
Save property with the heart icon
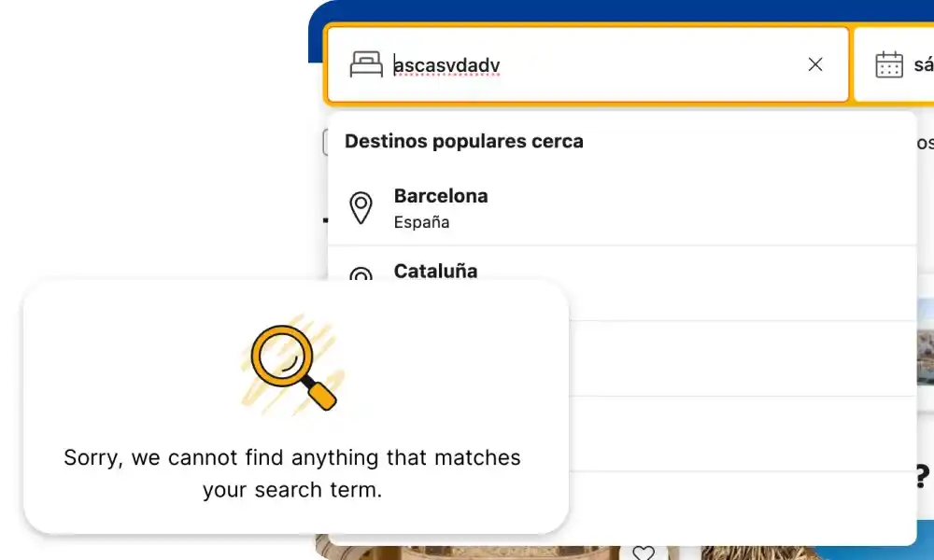pos(644,553)
